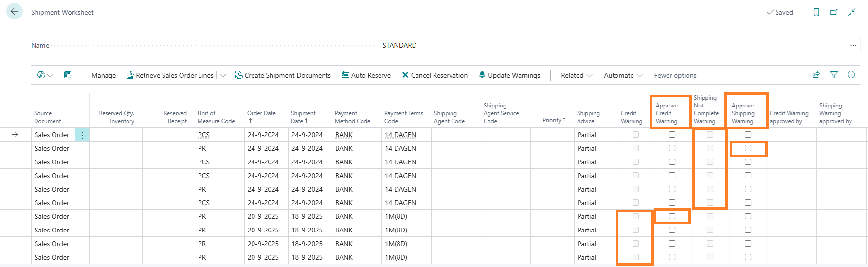
Task: Show the information circle icon panel
Action: click(851, 75)
